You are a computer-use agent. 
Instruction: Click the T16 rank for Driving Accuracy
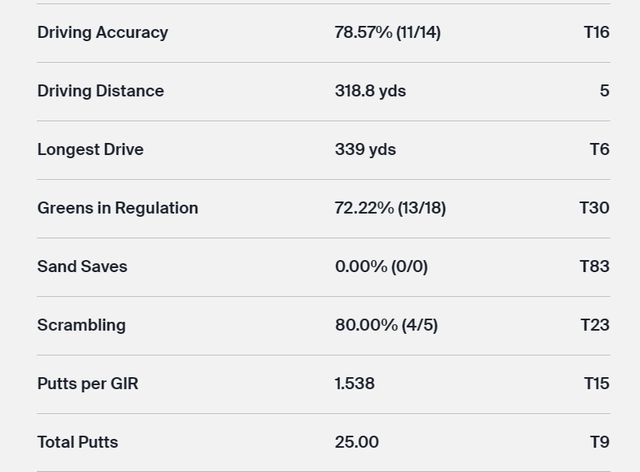point(596,32)
